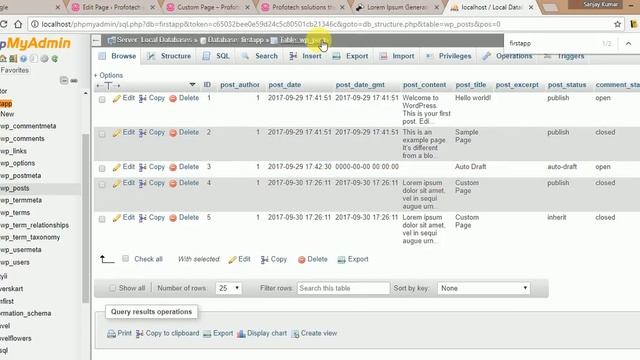Viewport: 640px width, 360px height.
Task: Click the red Delete icon in row ID 3
Action: (x=173, y=167)
